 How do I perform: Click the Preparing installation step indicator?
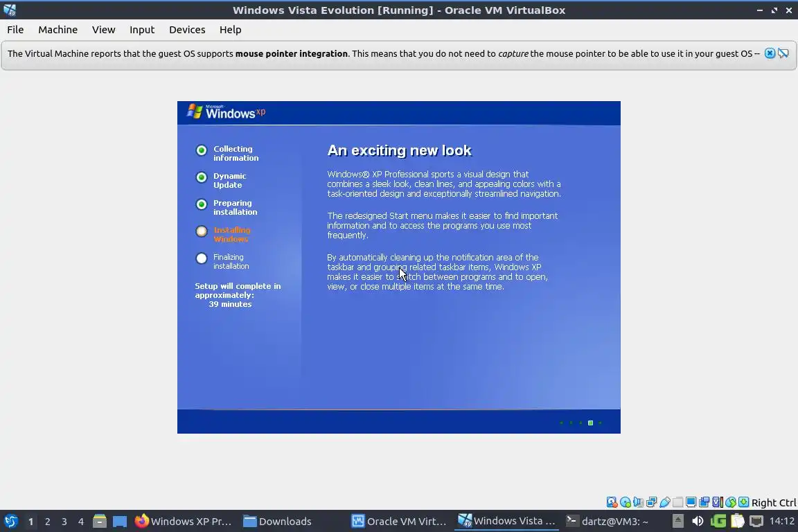(202, 204)
